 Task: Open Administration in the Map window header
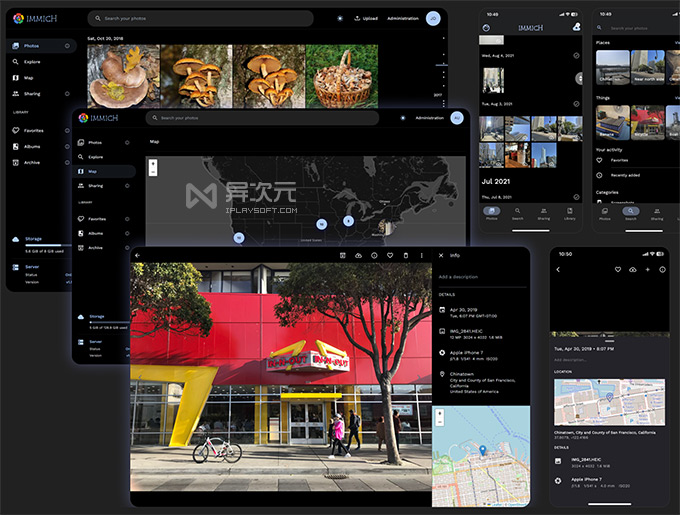[x=429, y=118]
